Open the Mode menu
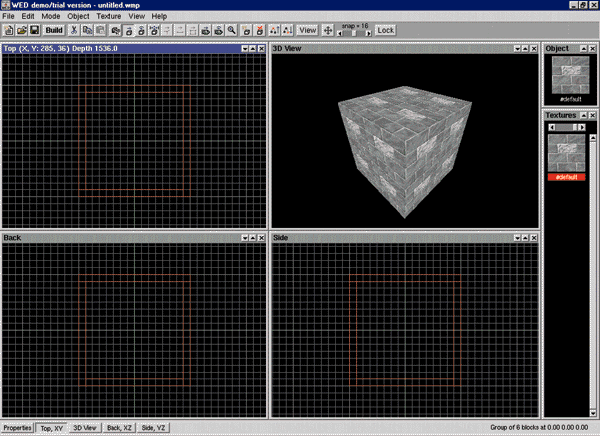Image resolution: width=600 pixels, height=436 pixels. click(50, 17)
